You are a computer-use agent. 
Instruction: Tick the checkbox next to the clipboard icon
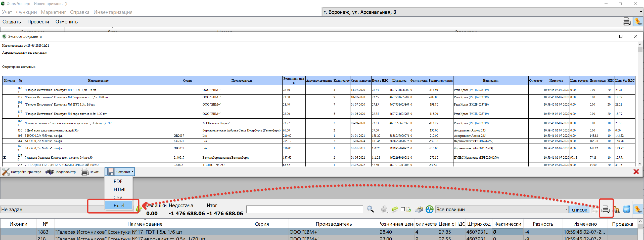[403, 210]
